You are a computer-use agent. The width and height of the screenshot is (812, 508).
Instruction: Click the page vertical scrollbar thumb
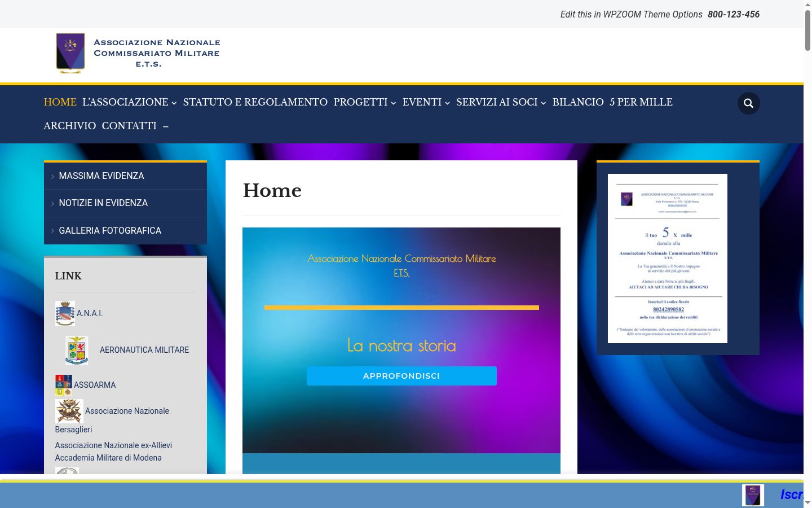coord(807,30)
